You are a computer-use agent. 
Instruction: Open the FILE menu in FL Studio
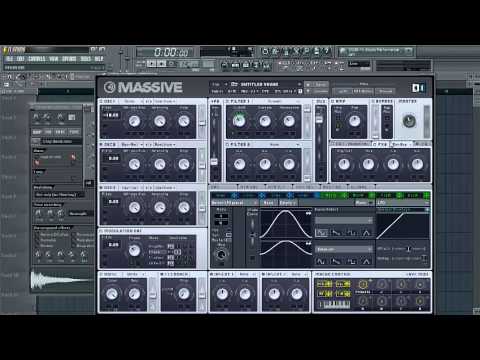click(x=9, y=59)
